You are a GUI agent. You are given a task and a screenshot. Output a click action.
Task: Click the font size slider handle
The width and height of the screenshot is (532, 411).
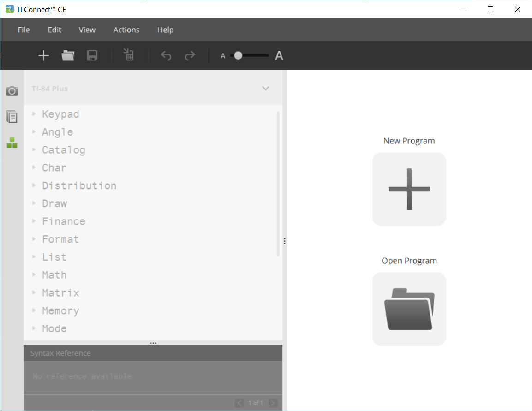238,56
